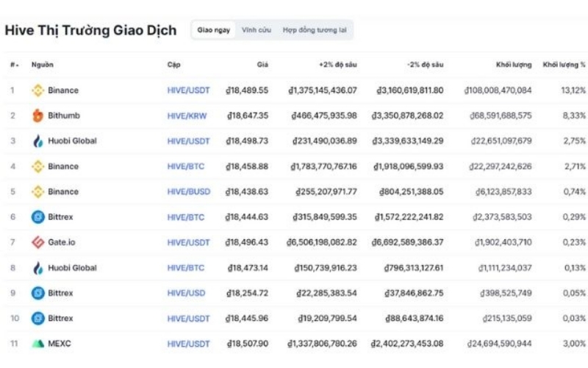Viewport: 588px width, 368px height.
Task: Click the Gate.io exchange name
Action: [62, 243]
